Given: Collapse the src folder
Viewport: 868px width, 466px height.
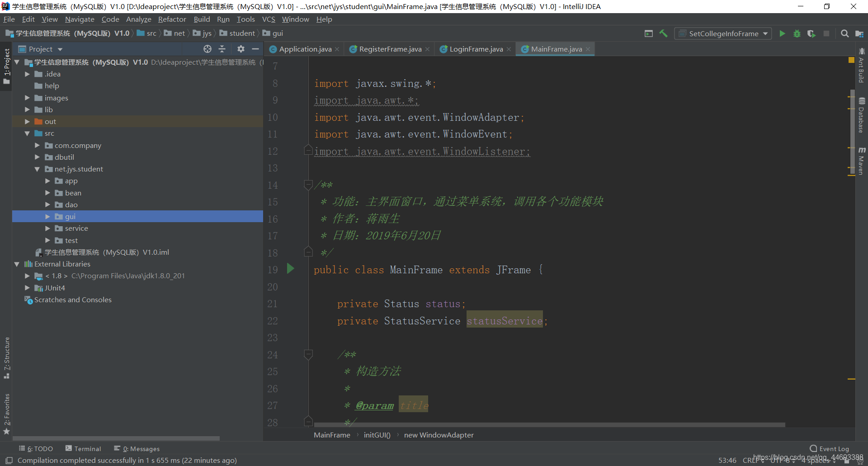Looking at the screenshot, I should point(27,133).
